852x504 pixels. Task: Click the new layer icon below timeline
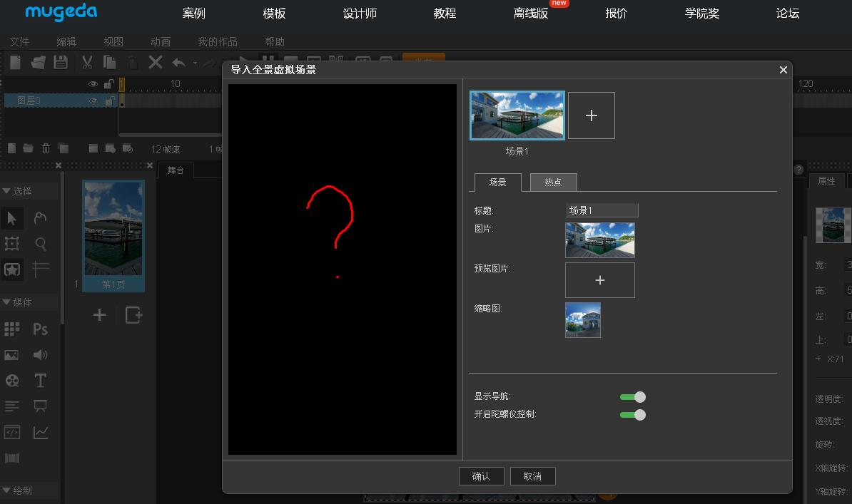click(12, 148)
